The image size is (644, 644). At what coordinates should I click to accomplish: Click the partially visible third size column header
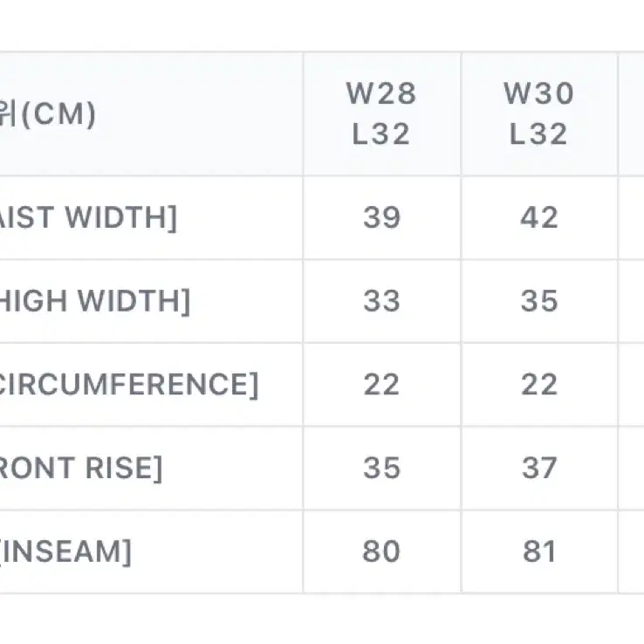pos(631,113)
